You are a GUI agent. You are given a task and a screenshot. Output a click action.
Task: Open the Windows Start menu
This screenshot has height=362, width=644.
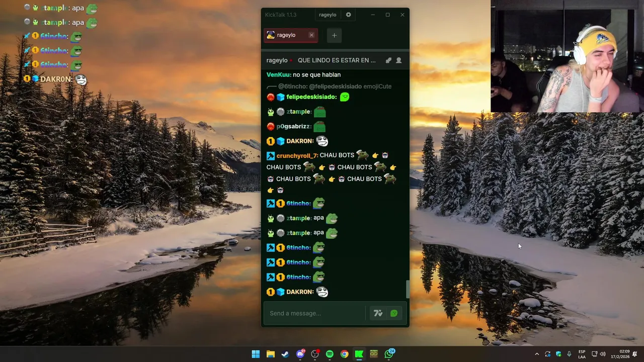tap(256, 354)
